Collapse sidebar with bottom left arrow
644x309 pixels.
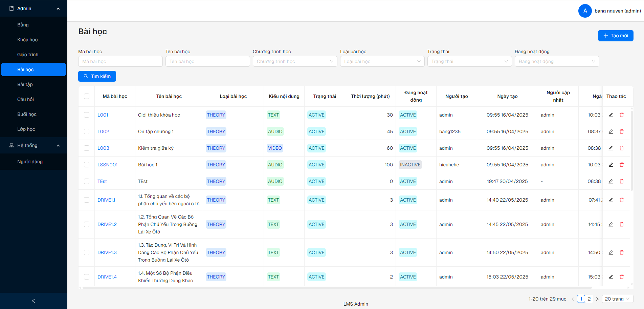[34, 301]
